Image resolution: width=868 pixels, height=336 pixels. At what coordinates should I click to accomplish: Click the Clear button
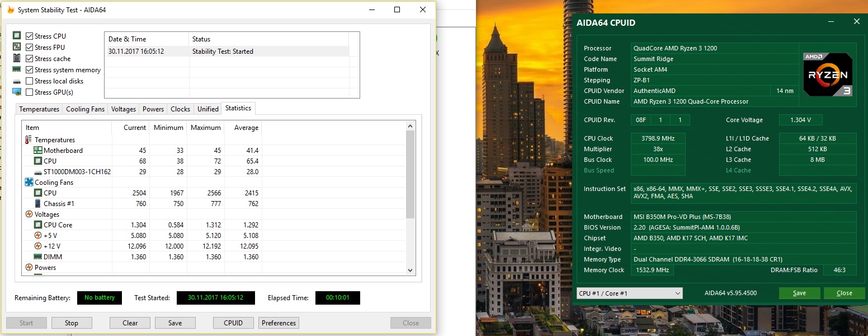click(130, 323)
